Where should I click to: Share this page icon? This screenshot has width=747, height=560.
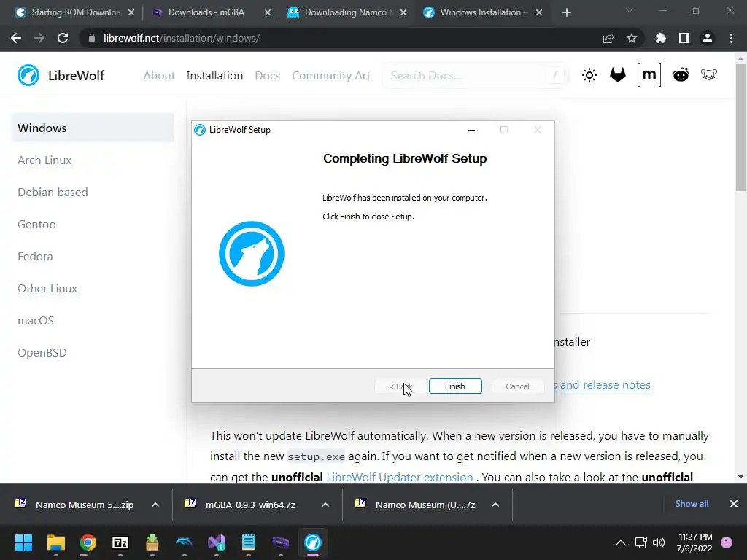[608, 38]
